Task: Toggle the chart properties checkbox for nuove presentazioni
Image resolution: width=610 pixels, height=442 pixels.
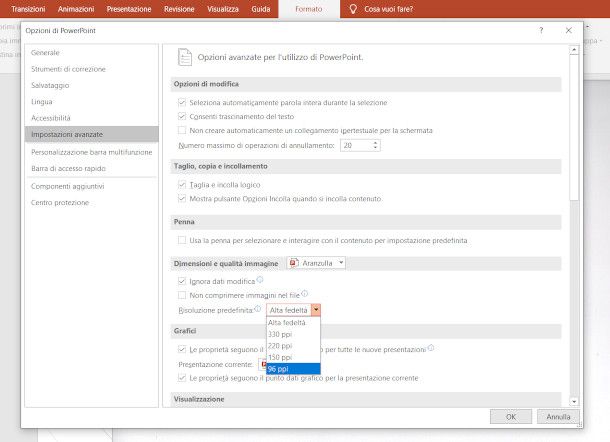Action: [x=182, y=349]
